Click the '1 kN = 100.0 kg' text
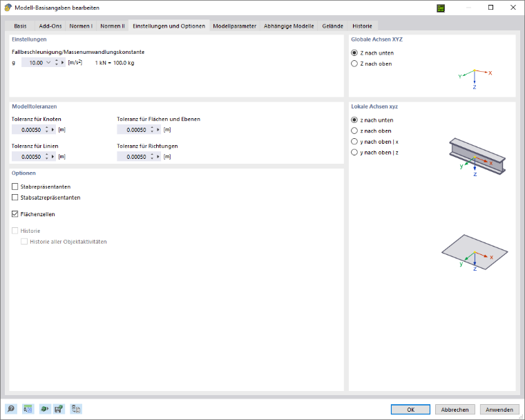The width and height of the screenshot is (525, 420). coord(115,63)
